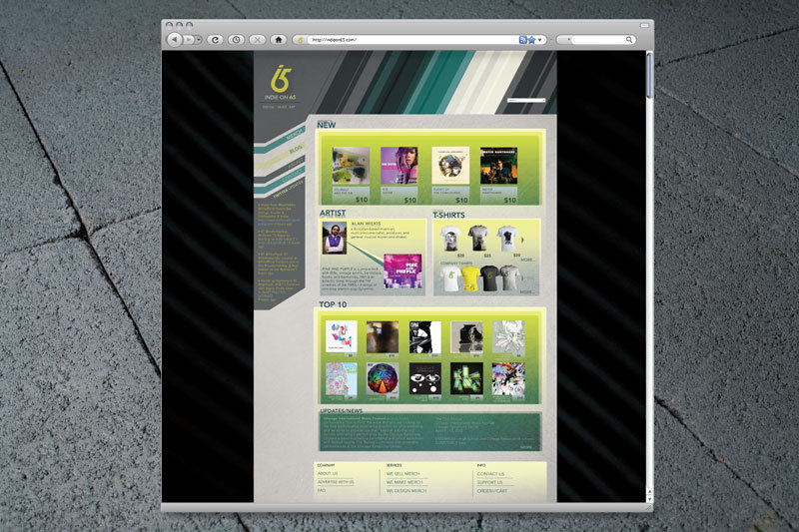The image size is (799, 532).
Task: Open SUPPORT US footer link
Action: pos(489,483)
